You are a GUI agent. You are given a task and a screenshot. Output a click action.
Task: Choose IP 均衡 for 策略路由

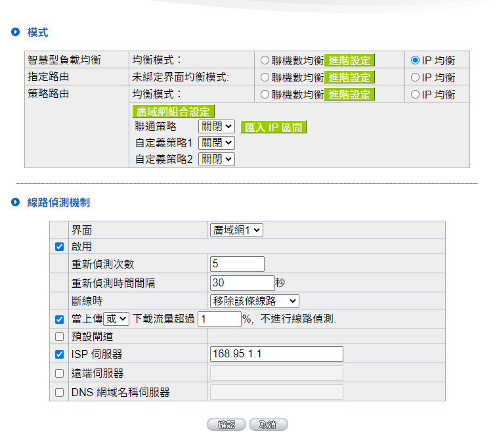point(415,95)
